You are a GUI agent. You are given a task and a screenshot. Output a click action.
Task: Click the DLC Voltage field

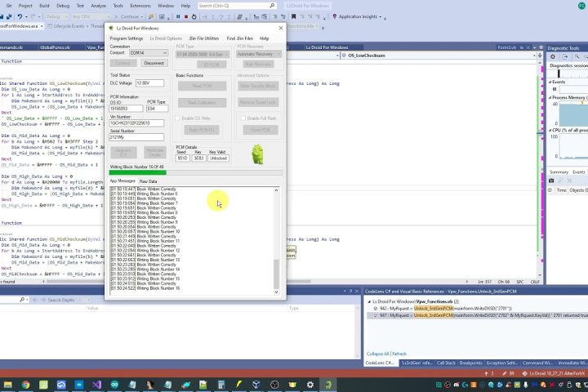[x=149, y=83]
